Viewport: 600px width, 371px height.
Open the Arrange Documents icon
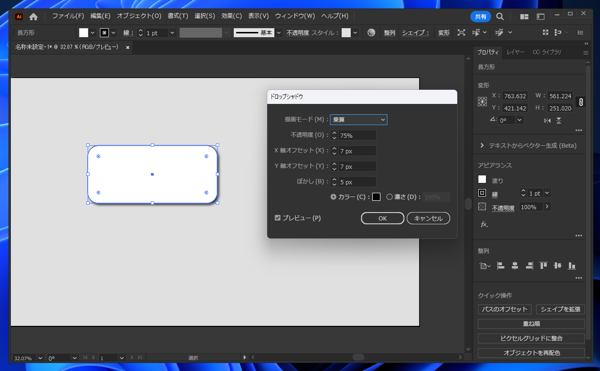524,16
